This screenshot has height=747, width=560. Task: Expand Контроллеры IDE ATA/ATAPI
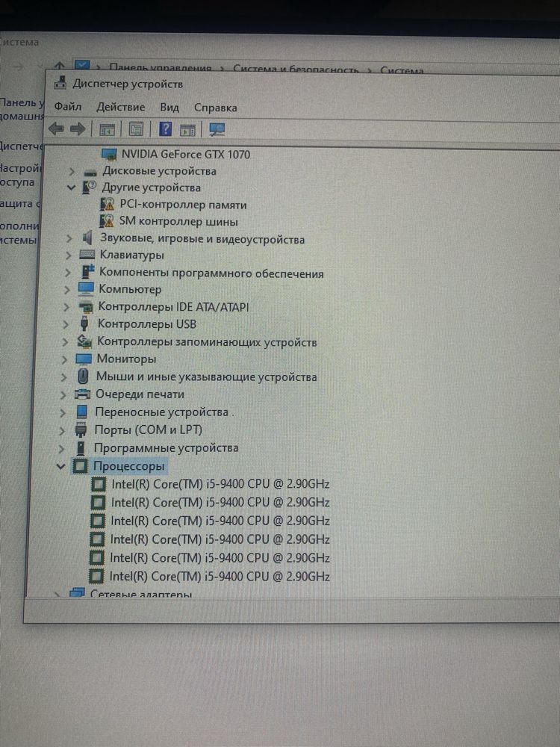click(66, 307)
